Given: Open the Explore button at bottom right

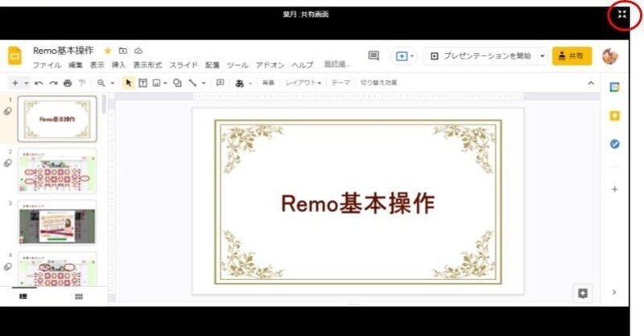Looking at the screenshot, I should pyautogui.click(x=582, y=293).
